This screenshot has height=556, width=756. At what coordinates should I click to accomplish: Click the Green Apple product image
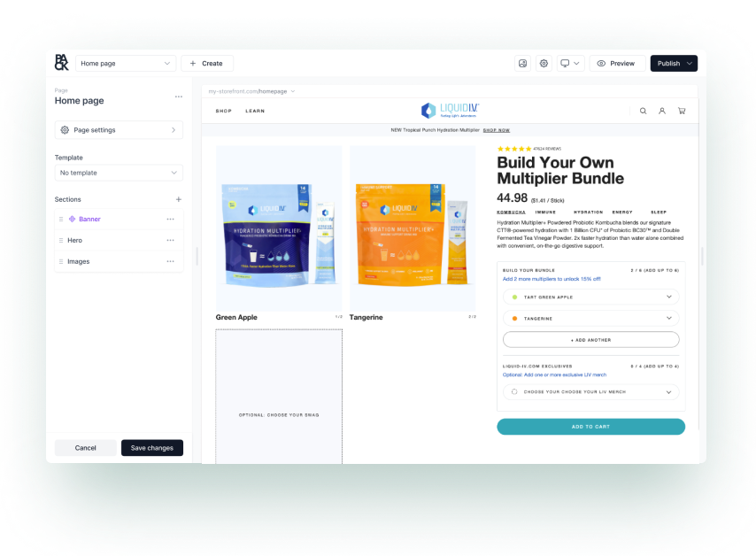pyautogui.click(x=278, y=228)
